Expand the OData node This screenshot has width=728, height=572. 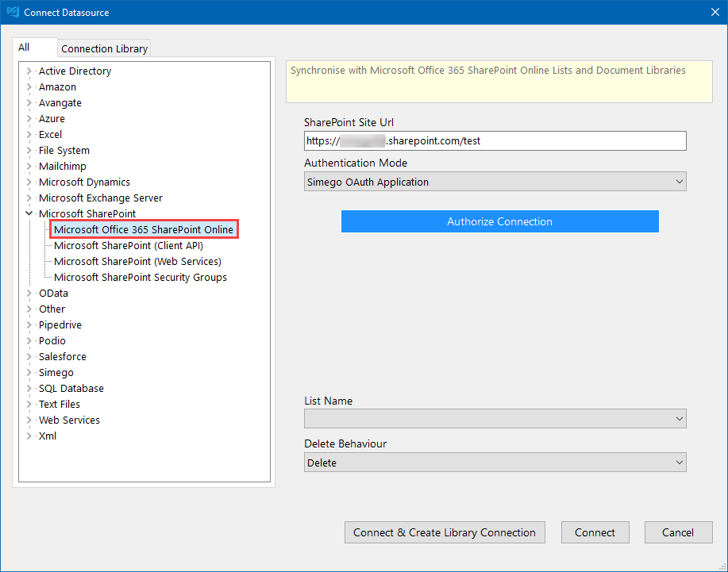pyautogui.click(x=29, y=294)
